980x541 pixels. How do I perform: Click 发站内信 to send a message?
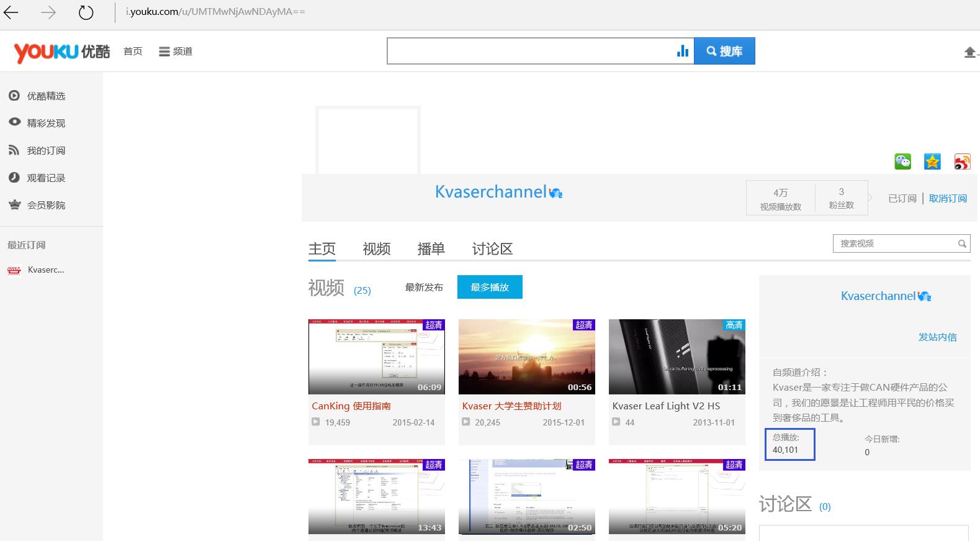(937, 337)
